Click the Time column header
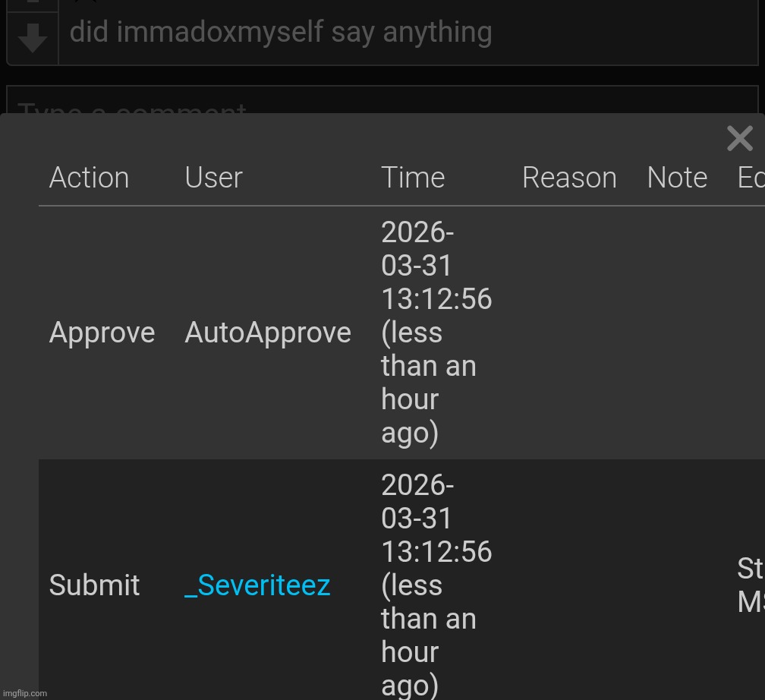 coord(413,178)
